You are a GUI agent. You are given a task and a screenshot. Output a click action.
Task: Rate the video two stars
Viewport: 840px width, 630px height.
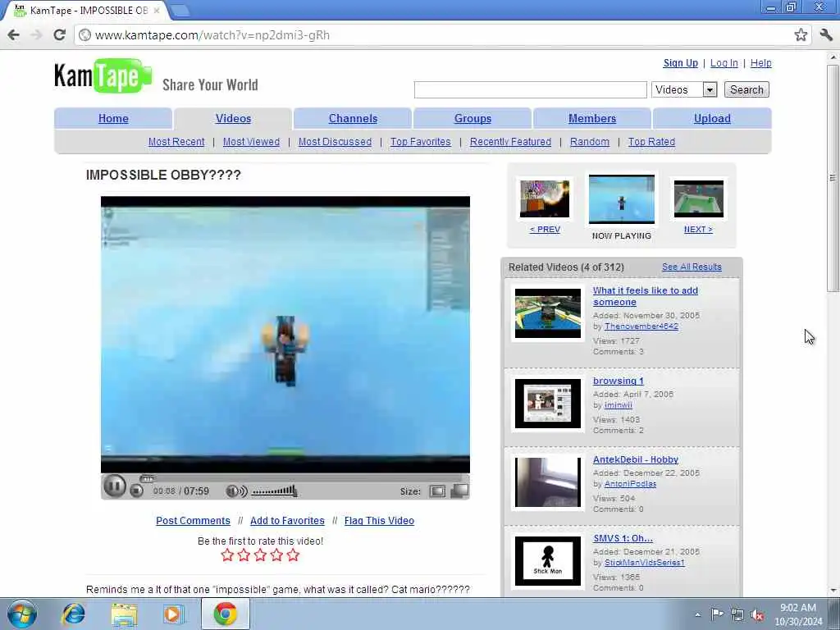point(244,555)
